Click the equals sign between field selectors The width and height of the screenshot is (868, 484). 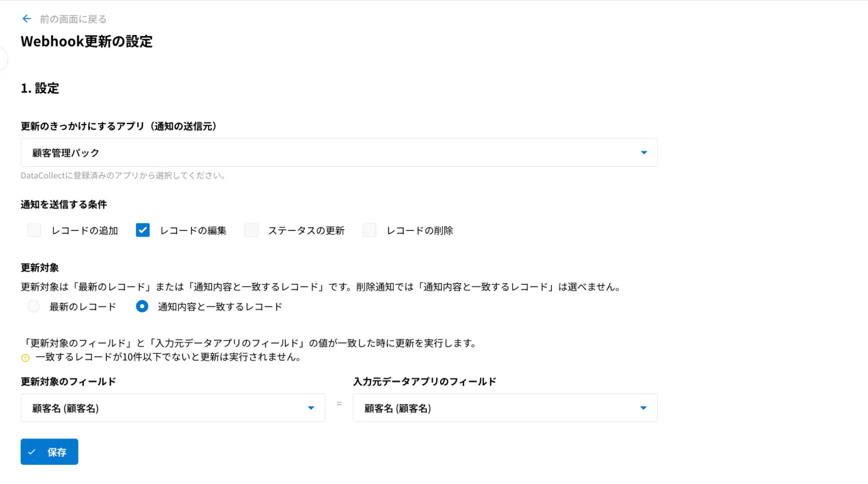tap(339, 404)
